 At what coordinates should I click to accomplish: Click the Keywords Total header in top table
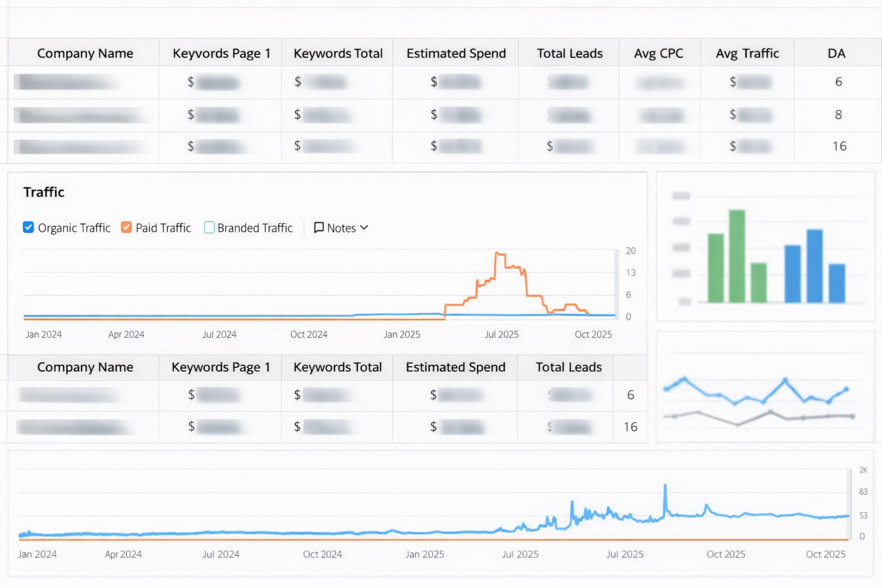click(x=338, y=53)
